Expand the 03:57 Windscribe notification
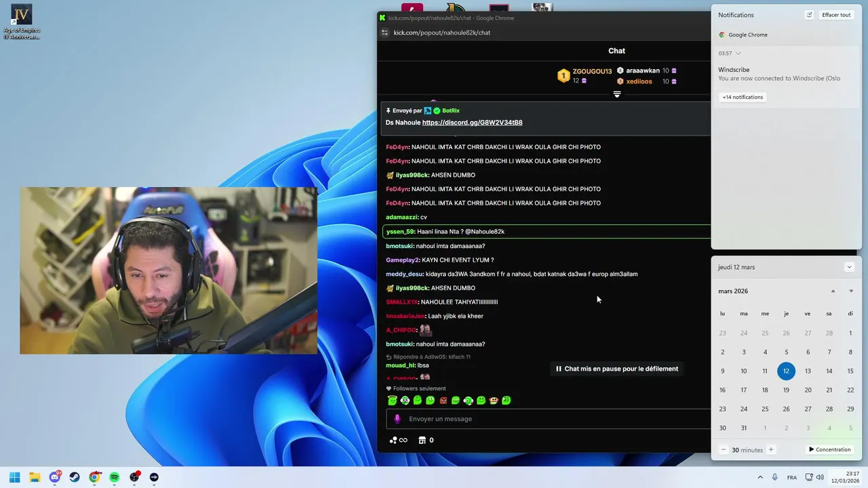Image resolution: width=868 pixels, height=488 pixels. [x=738, y=54]
